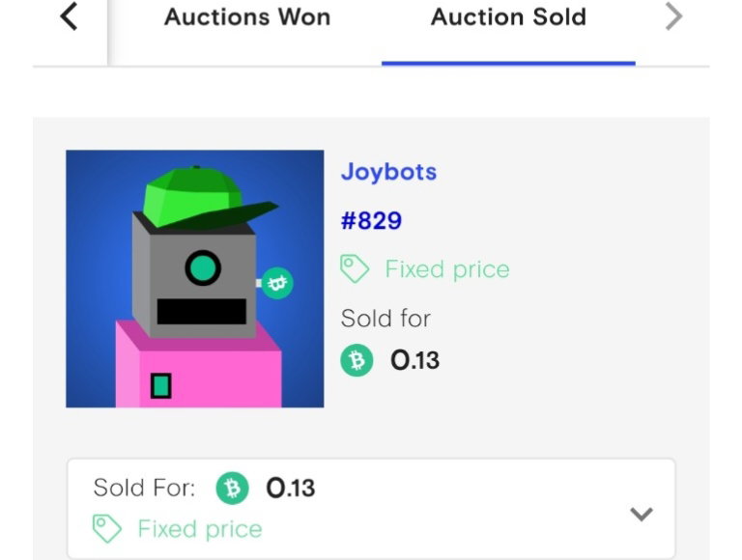This screenshot has height=560, width=742.
Task: Click the Bitcoin badge on the robot artwork
Action: coord(277,283)
